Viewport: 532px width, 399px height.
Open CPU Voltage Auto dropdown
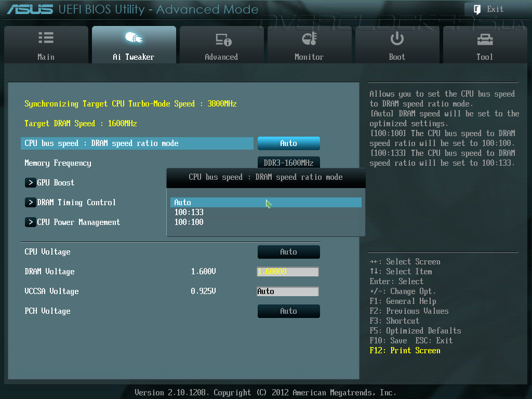pos(289,252)
